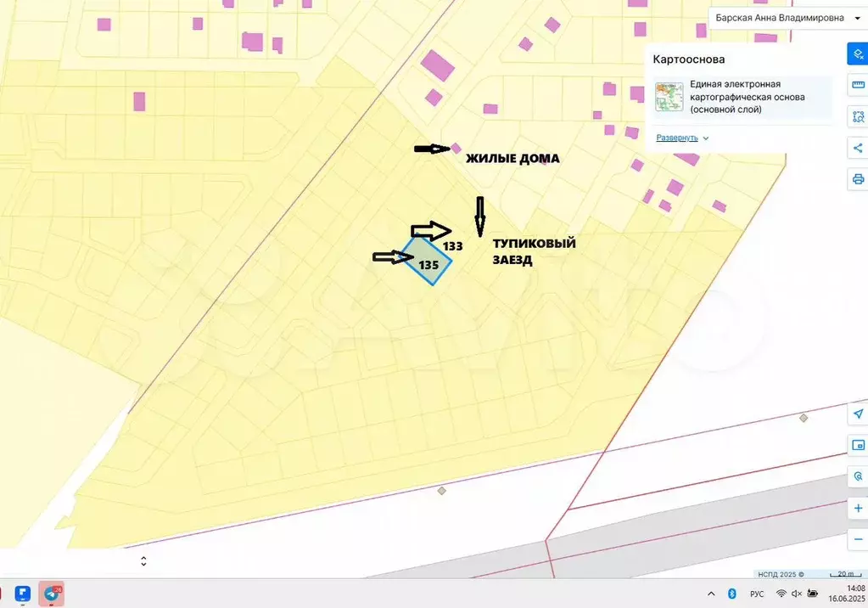Screen dimensions: 868x608
Task: Check the battery tray icon
Action: 813,594
